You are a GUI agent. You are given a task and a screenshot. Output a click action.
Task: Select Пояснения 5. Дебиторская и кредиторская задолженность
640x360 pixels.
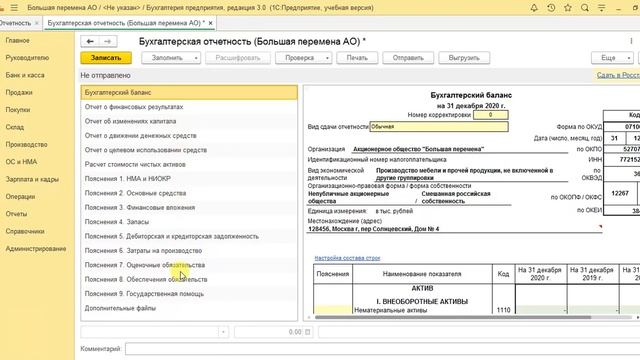189,236
